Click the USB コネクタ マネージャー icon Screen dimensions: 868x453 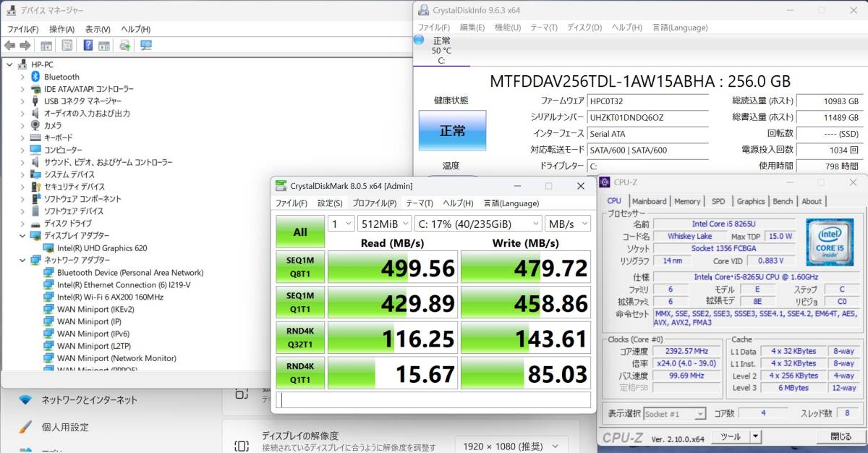point(35,101)
